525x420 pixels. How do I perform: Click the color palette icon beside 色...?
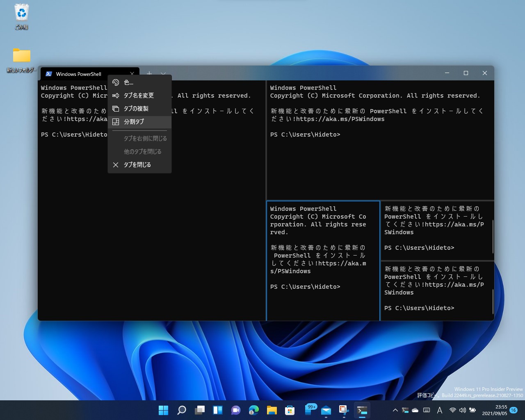pyautogui.click(x=116, y=82)
